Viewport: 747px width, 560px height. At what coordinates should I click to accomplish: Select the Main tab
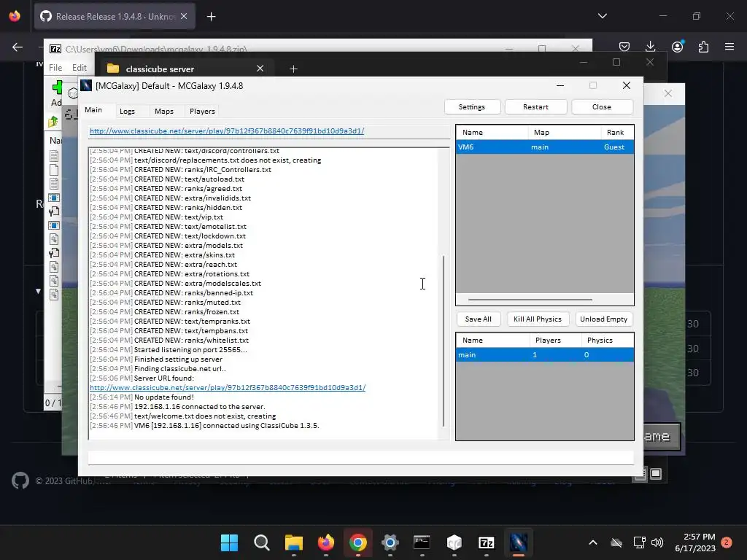[x=93, y=110]
